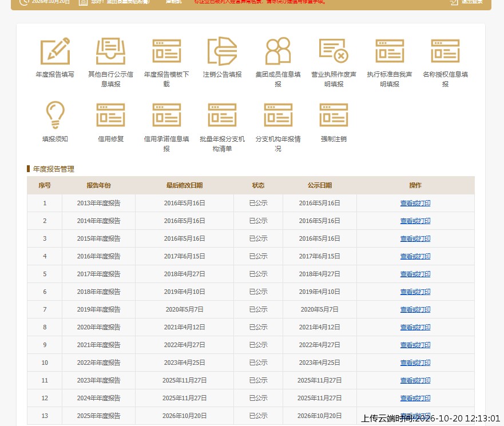Click the 强制注销 icon
Viewport: 504px width, 426px height.
pyautogui.click(x=334, y=115)
